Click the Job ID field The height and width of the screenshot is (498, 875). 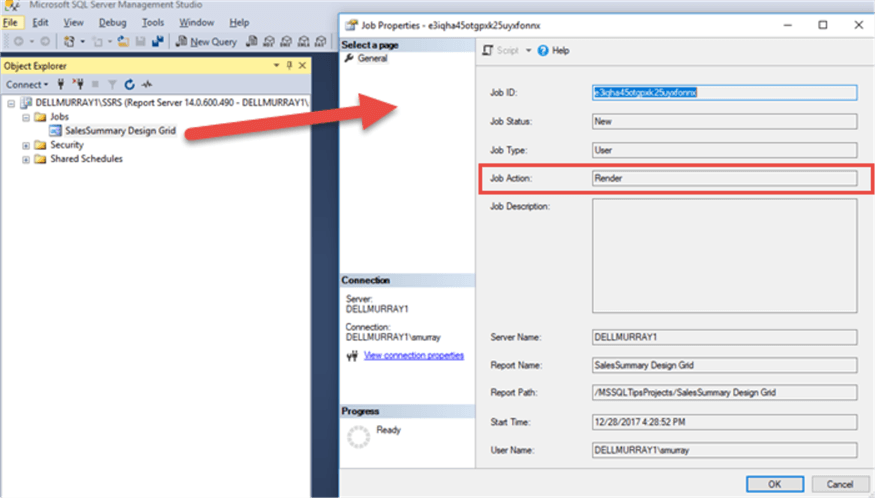pyautogui.click(x=724, y=93)
